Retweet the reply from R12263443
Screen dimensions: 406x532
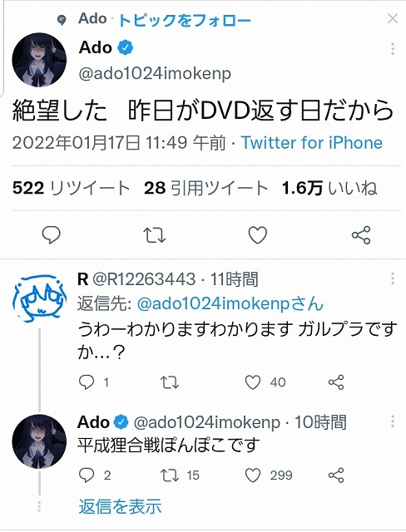(170, 382)
